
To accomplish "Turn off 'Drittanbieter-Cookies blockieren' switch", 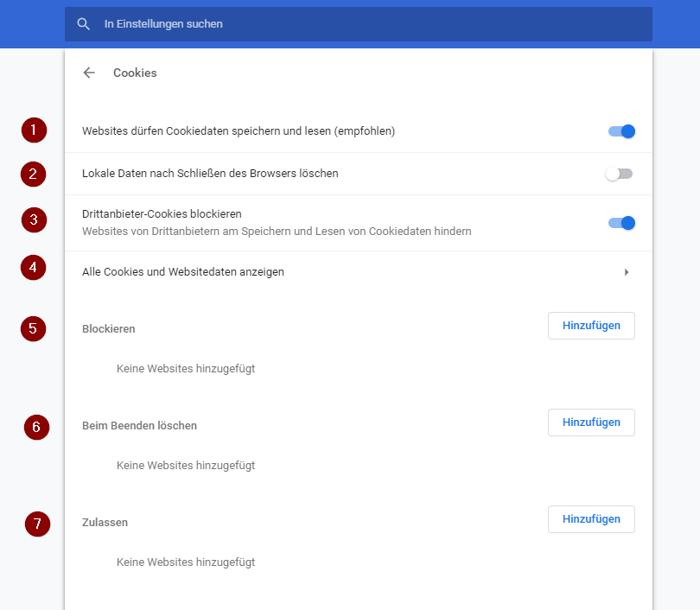I will (x=621, y=223).
